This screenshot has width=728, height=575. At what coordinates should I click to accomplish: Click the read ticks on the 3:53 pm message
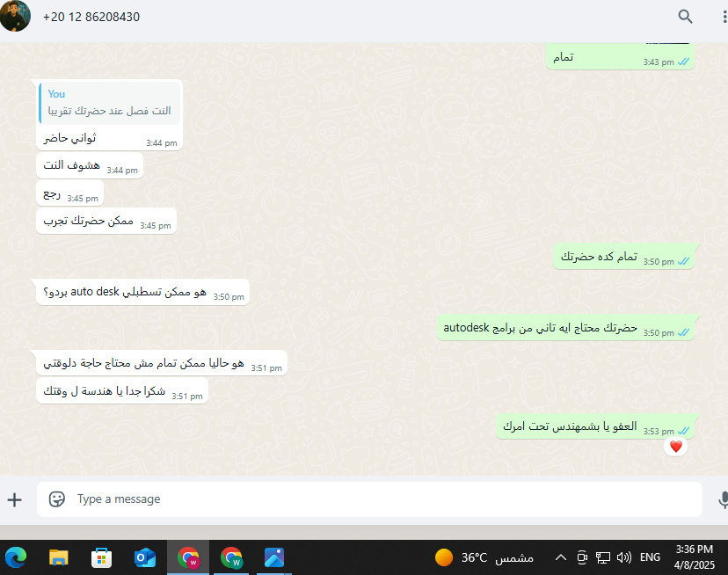tap(683, 431)
